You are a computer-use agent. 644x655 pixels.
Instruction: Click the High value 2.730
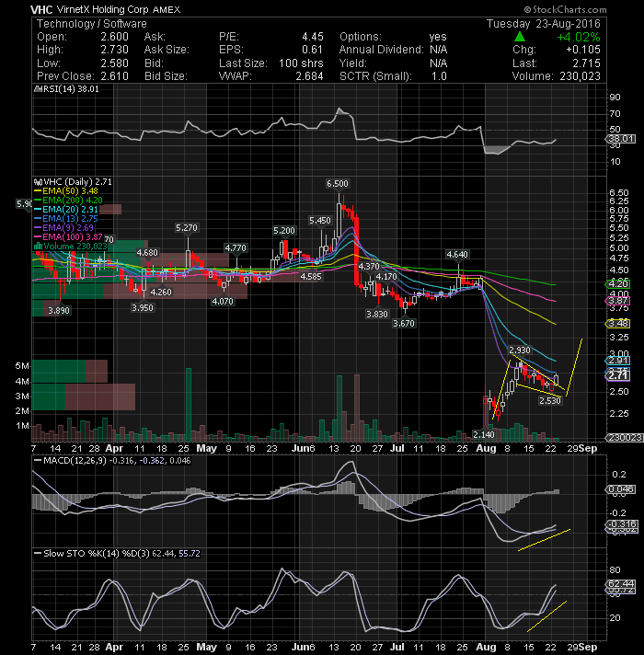(x=114, y=50)
